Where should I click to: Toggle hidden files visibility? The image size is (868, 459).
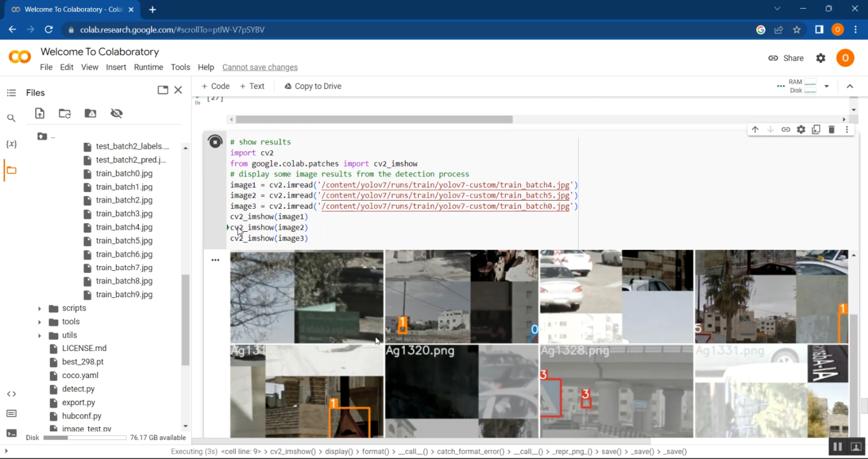click(116, 113)
